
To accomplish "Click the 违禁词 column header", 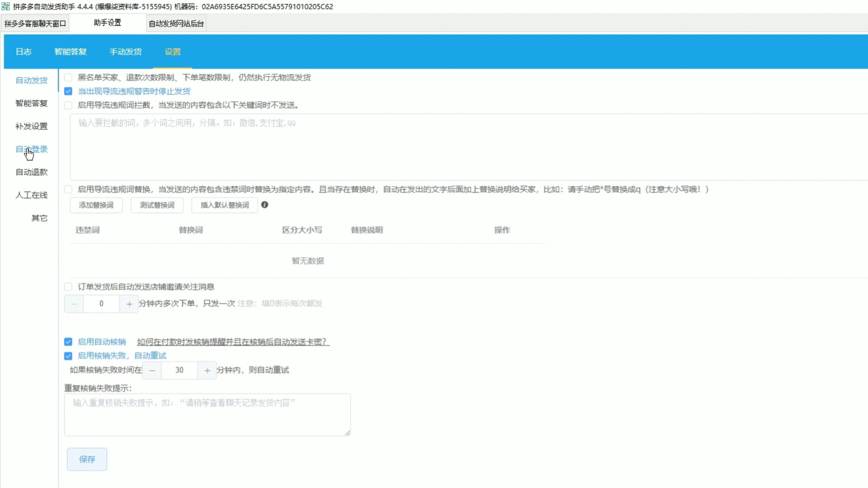I will click(87, 230).
